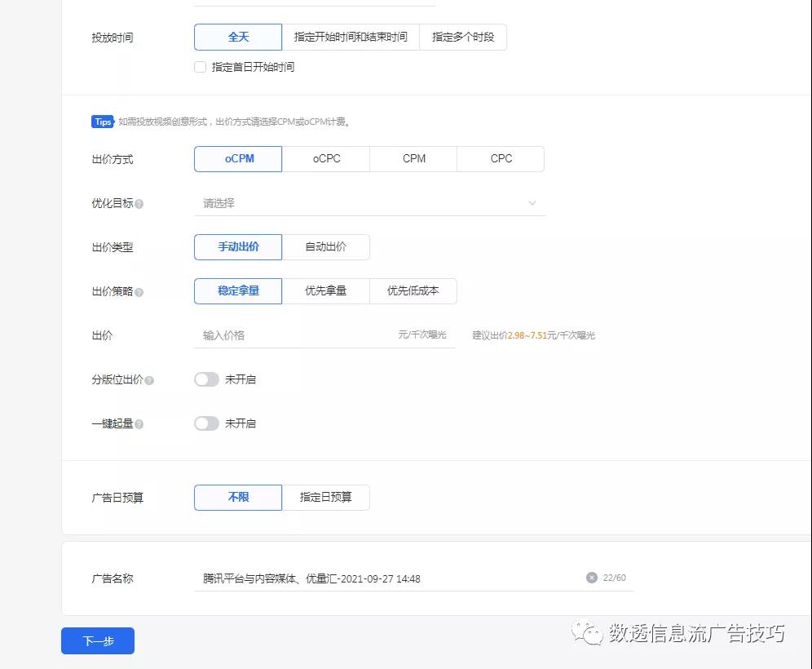Viewport: 812px width, 669px height.
Task: Click the help icon beside 出价策略
Action: tap(139, 292)
